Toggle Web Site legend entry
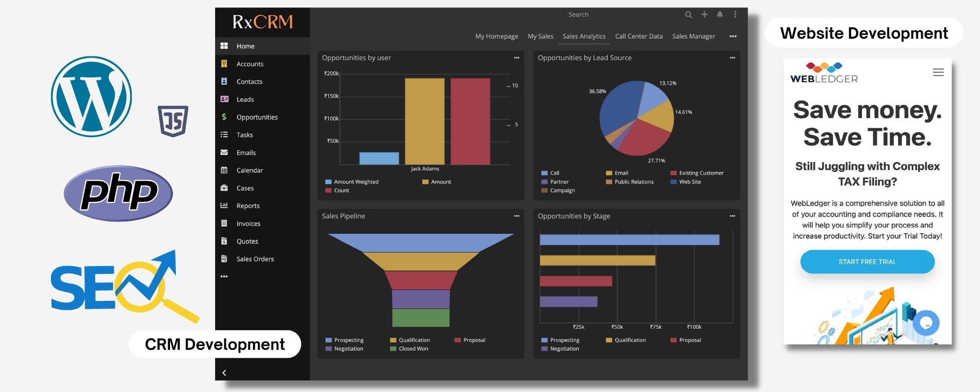Viewport: 980px width, 392px height. coord(686,182)
